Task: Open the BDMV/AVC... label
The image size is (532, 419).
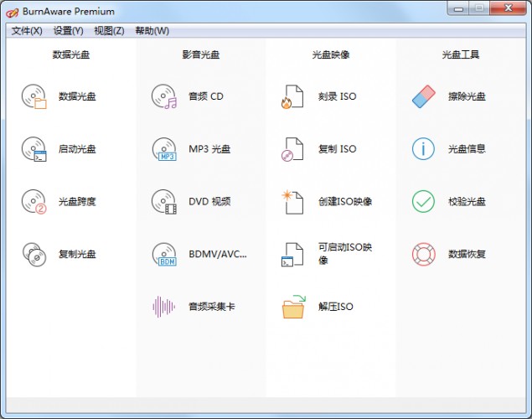Action: tap(218, 254)
